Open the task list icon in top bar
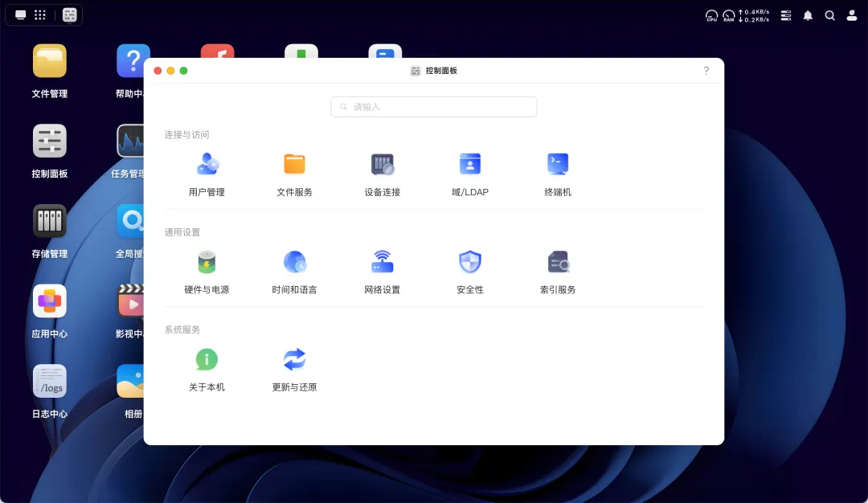The image size is (868, 503). (x=785, y=15)
